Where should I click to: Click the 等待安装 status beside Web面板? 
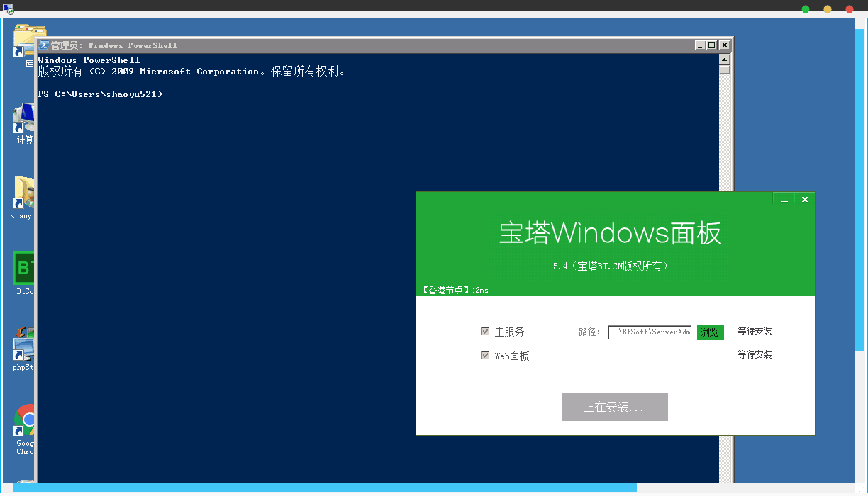click(x=755, y=354)
